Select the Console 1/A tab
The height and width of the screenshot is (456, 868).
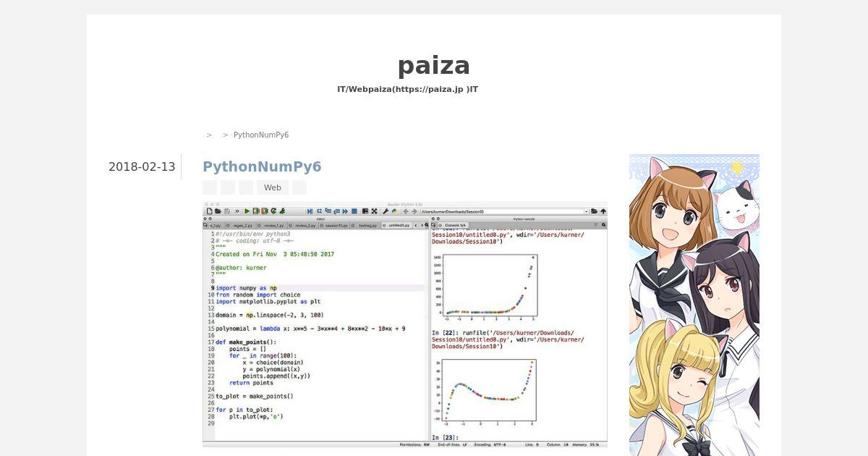(x=454, y=225)
